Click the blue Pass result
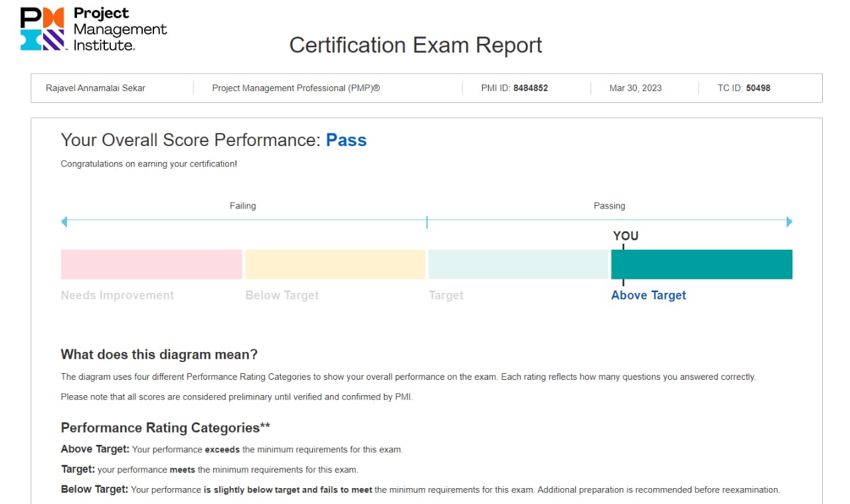 pyautogui.click(x=346, y=140)
